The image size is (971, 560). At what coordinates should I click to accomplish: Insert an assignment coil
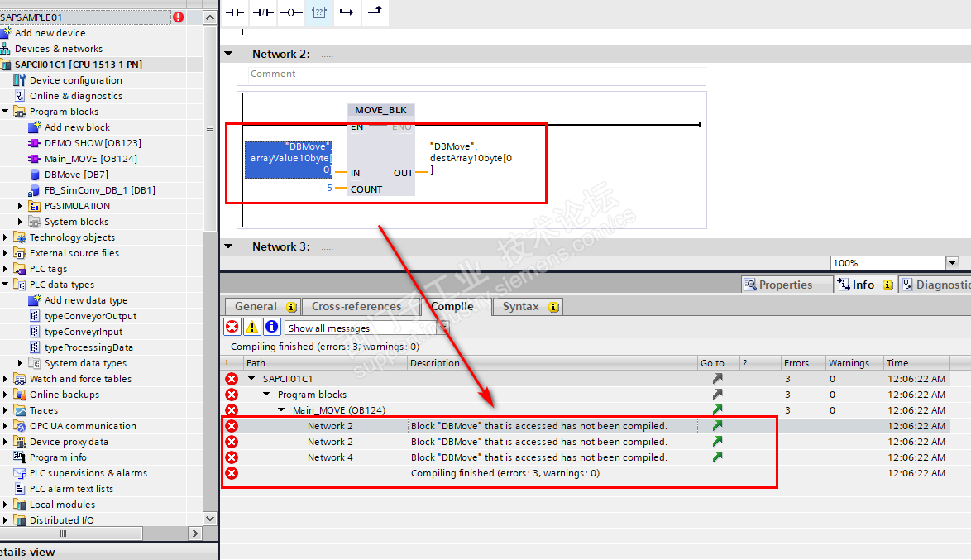[291, 12]
